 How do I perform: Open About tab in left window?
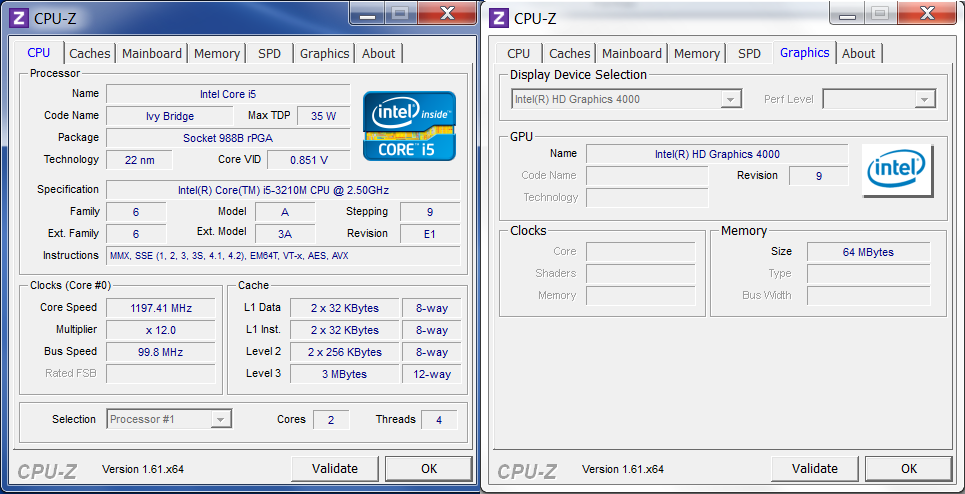(x=378, y=54)
